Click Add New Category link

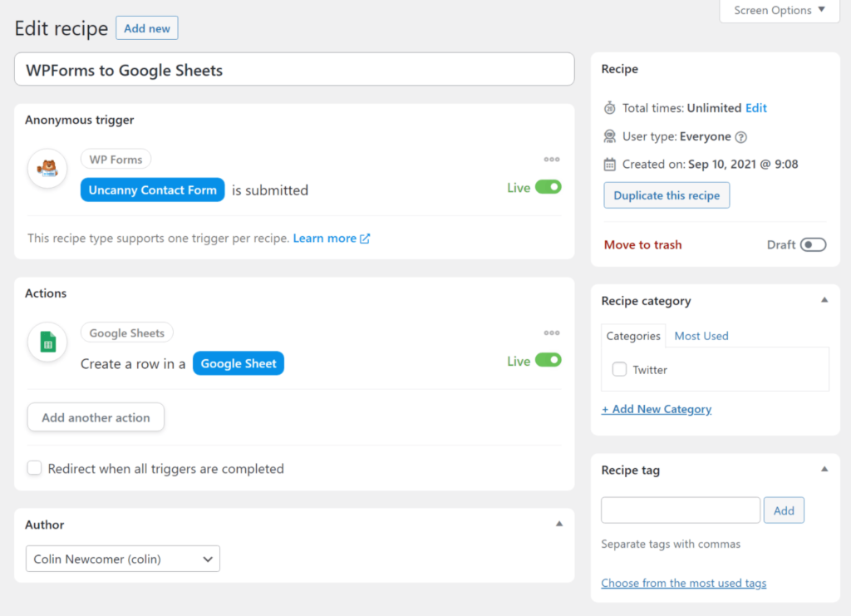point(657,409)
